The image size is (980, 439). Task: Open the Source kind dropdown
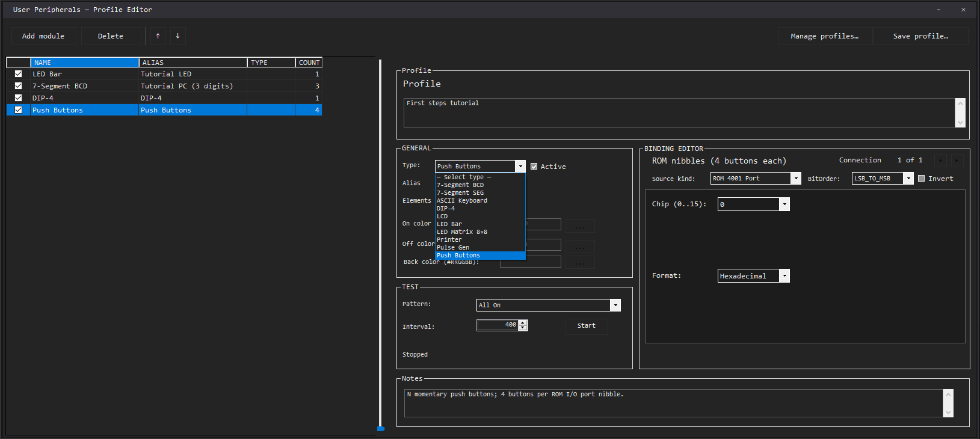tap(795, 179)
